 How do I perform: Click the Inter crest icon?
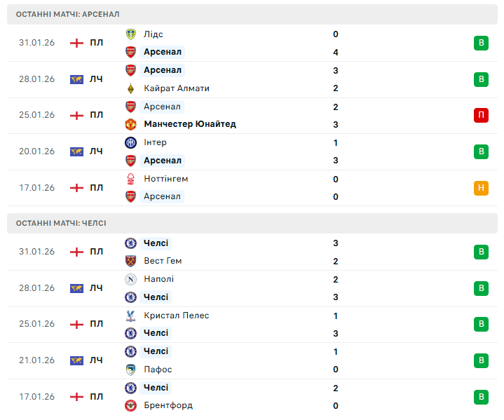(x=130, y=142)
